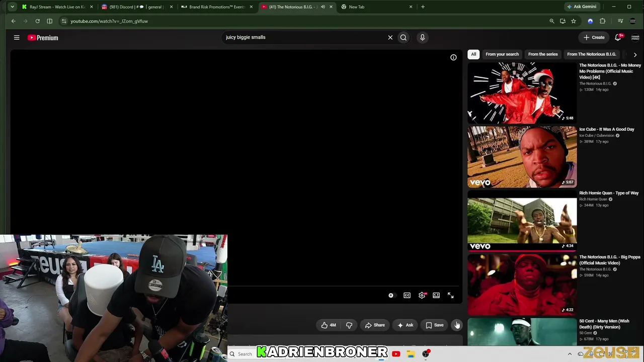The height and width of the screenshot is (362, 644).
Task: Open the YouTube guide hamburger menu
Action: pyautogui.click(x=17, y=38)
